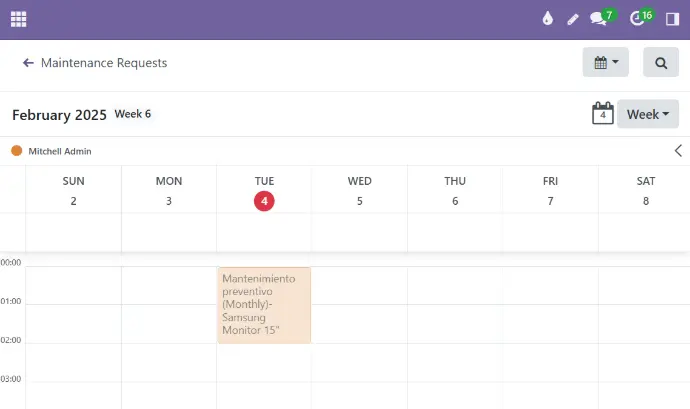The image size is (690, 409).
Task: Click the pencil edit icon in top bar
Action: pyautogui.click(x=573, y=19)
